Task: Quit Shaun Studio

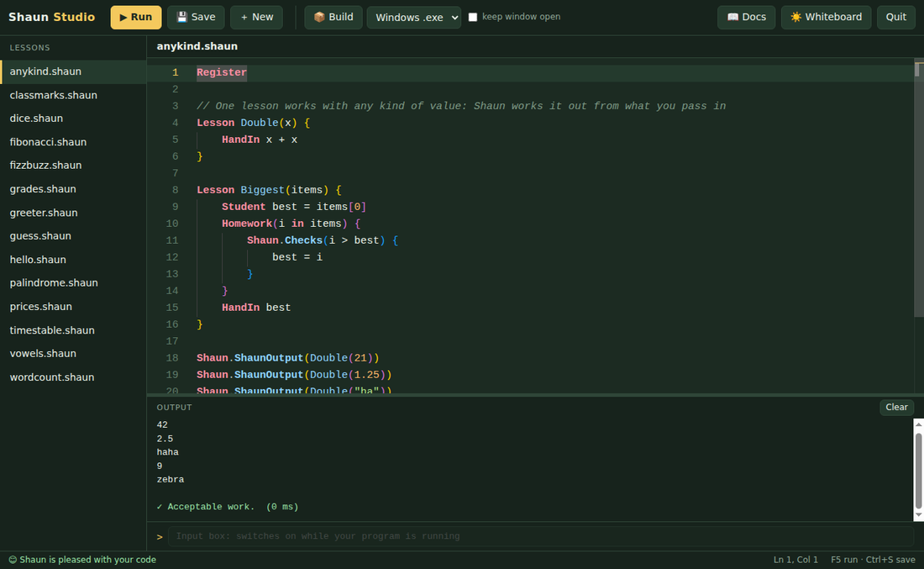Action: 895,17
